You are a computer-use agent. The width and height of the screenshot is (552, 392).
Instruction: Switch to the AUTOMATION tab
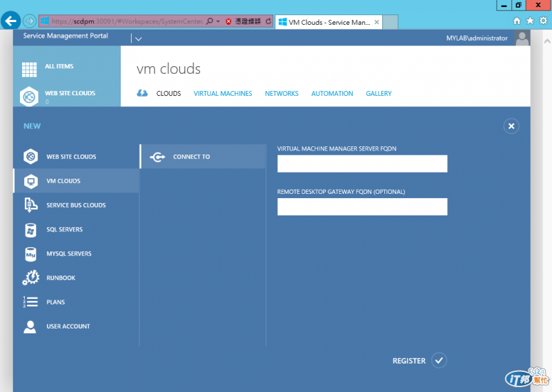click(332, 94)
